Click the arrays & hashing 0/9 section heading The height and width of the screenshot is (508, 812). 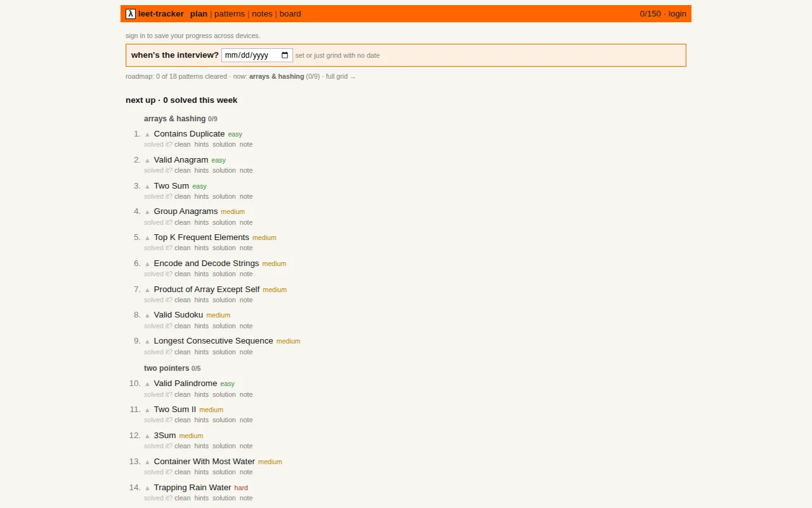[x=181, y=119]
